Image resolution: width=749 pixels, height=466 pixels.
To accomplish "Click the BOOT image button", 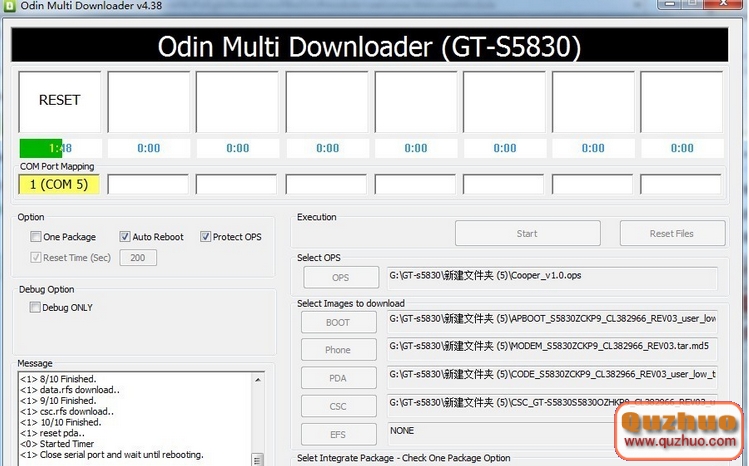I will click(338, 322).
